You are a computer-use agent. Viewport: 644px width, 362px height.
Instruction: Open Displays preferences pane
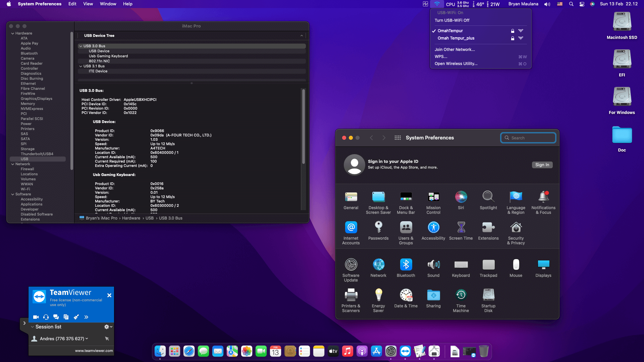click(x=543, y=268)
